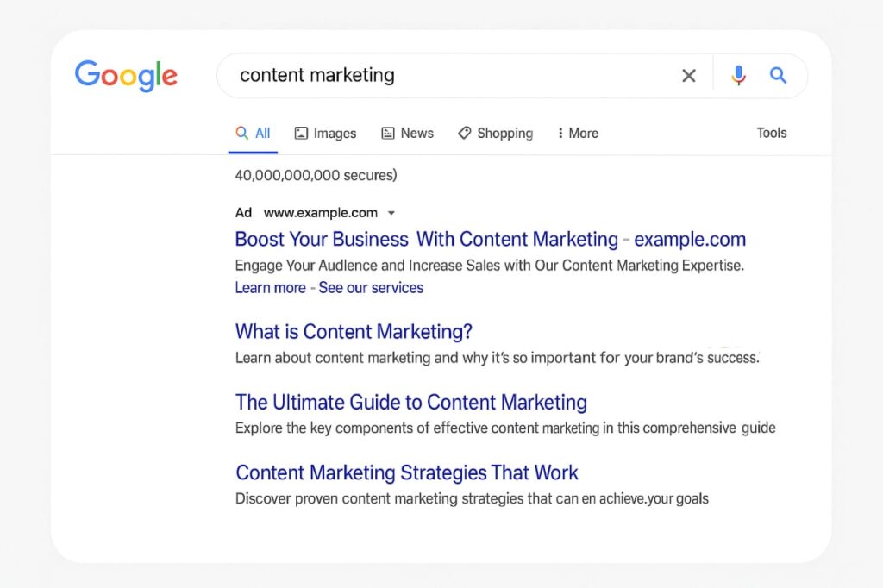Image resolution: width=883 pixels, height=588 pixels.
Task: Switch to the Shopping tab label
Action: click(504, 134)
